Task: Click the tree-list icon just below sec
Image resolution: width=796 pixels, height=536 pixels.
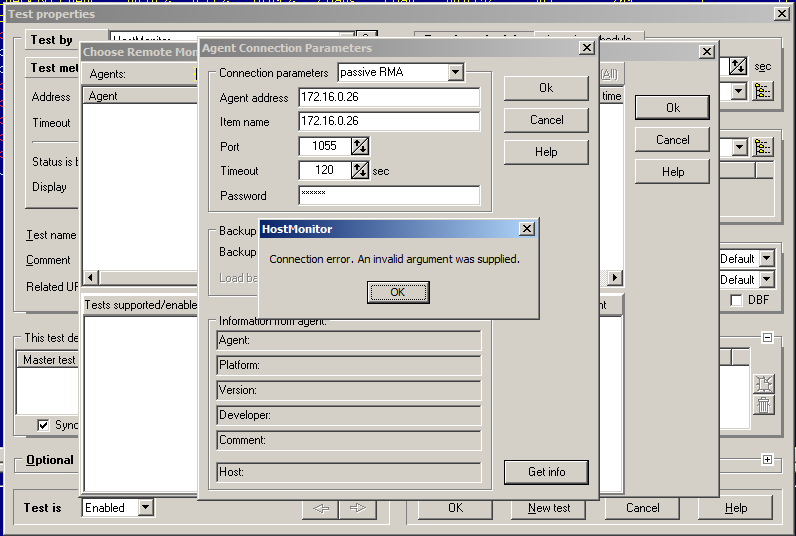Action: 763,91
